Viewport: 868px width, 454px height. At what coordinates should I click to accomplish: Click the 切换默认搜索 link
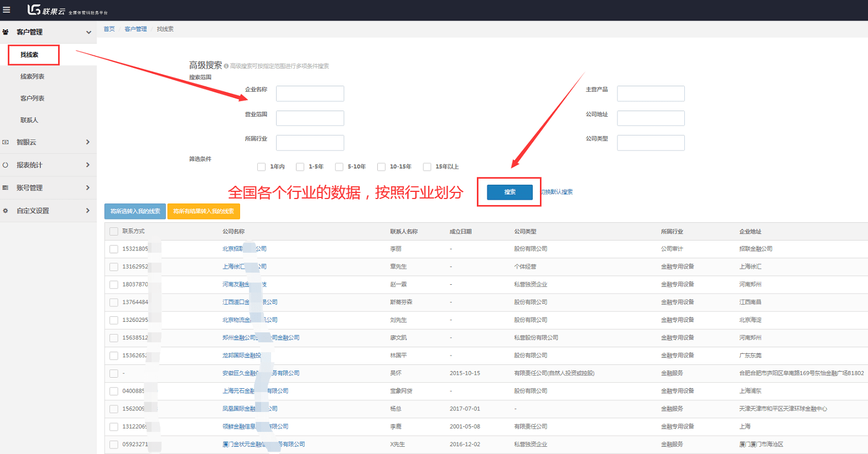(x=556, y=192)
